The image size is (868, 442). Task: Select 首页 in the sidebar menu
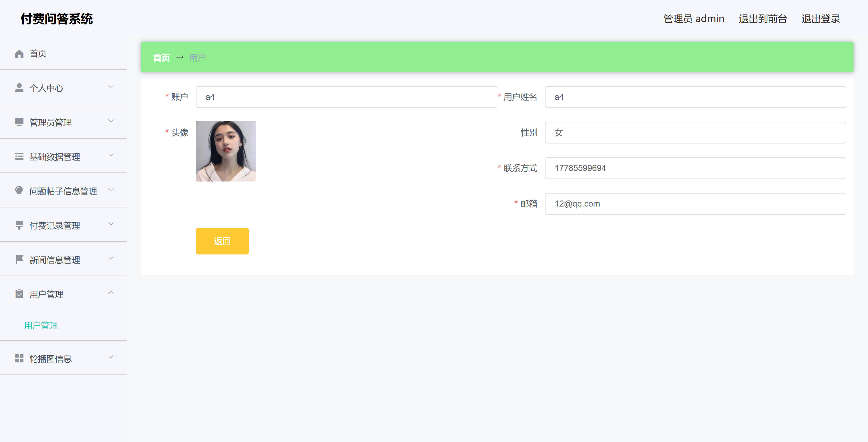pos(38,54)
